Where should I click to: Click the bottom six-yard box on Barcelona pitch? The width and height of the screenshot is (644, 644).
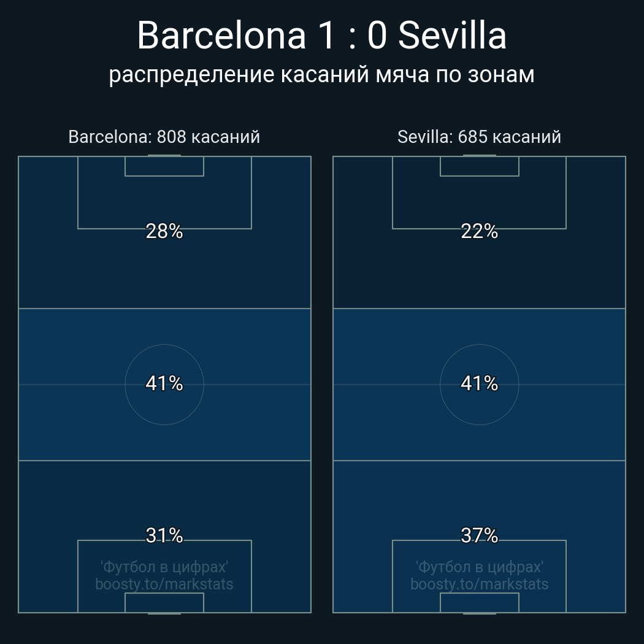click(164, 603)
